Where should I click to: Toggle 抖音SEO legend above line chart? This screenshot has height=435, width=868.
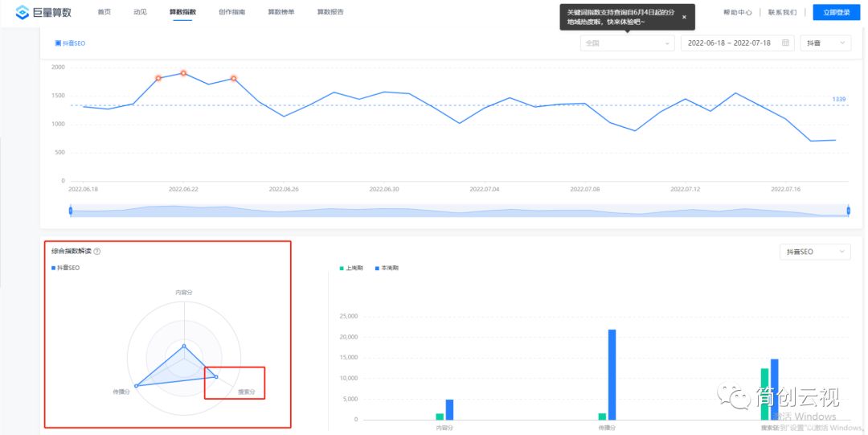pos(70,43)
